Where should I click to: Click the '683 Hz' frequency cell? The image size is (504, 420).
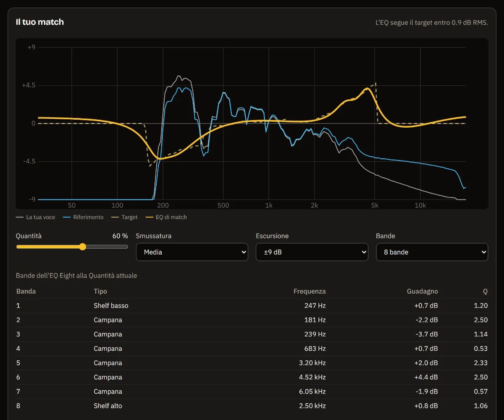coord(315,349)
